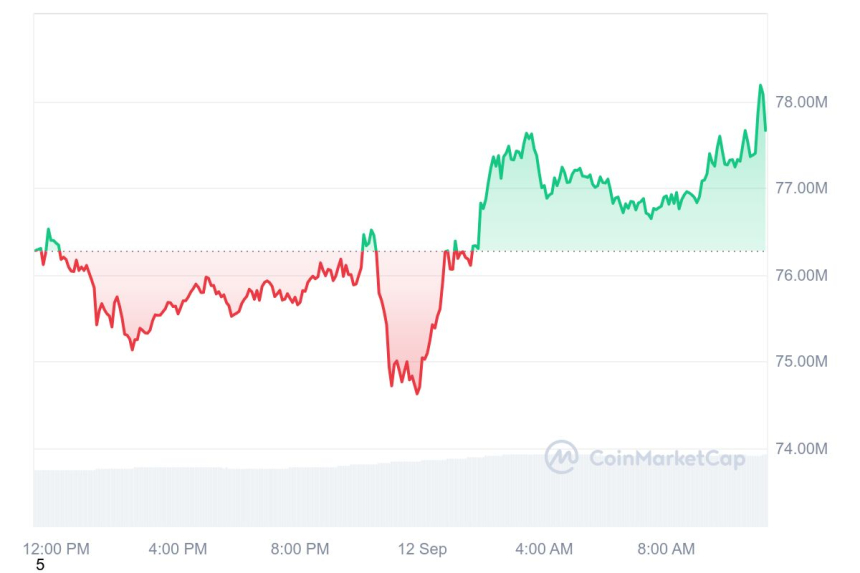The width and height of the screenshot is (860, 573).
Task: Click the CoinMarketCap watermark text
Action: point(667,458)
